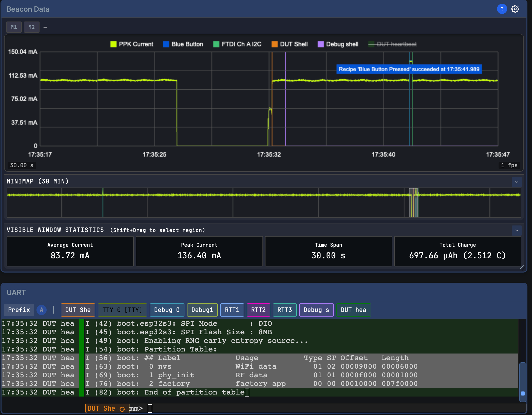Click log line 'Enabling RNG early entropy source'

(260, 341)
